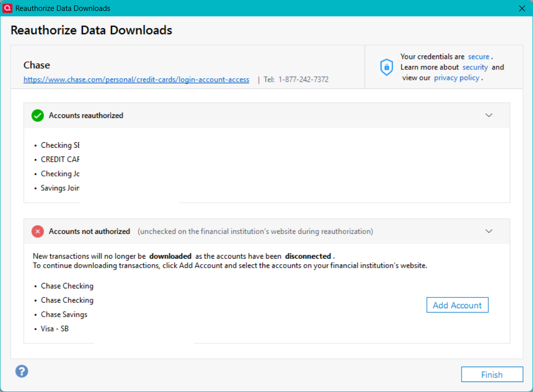Collapse the Accounts reauthorized section
Screen dimensions: 533x392
489,115
